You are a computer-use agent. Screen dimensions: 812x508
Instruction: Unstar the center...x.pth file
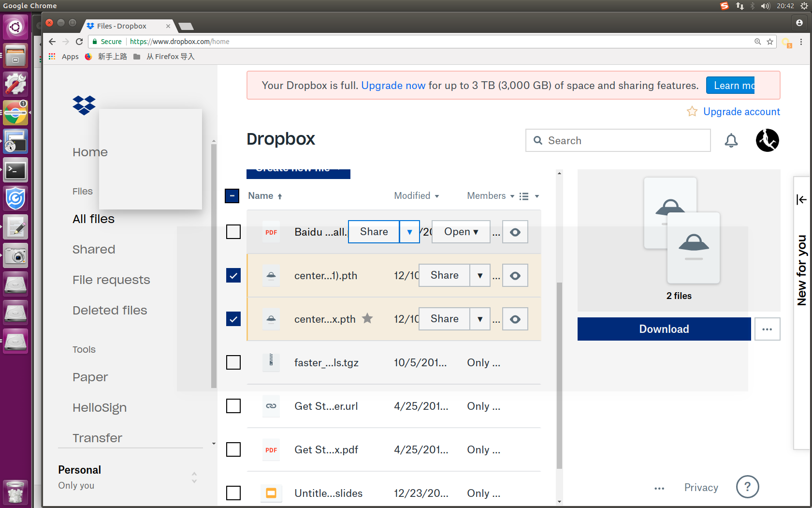tap(367, 318)
